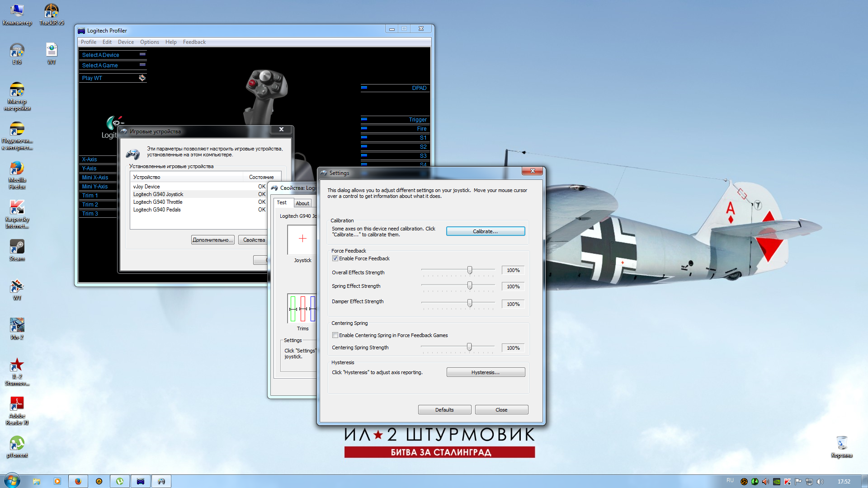Screen dimensions: 868x488
Task: Select vJoy Device in the device list
Action: (x=198, y=187)
